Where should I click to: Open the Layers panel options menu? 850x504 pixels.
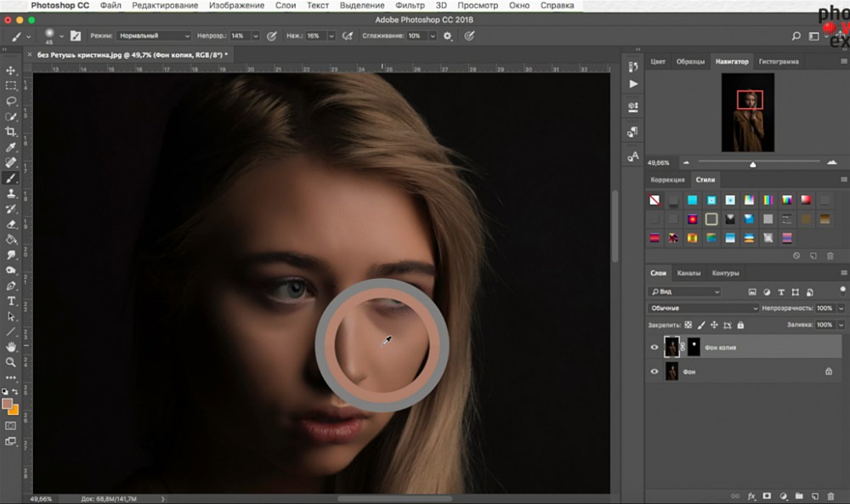point(843,273)
